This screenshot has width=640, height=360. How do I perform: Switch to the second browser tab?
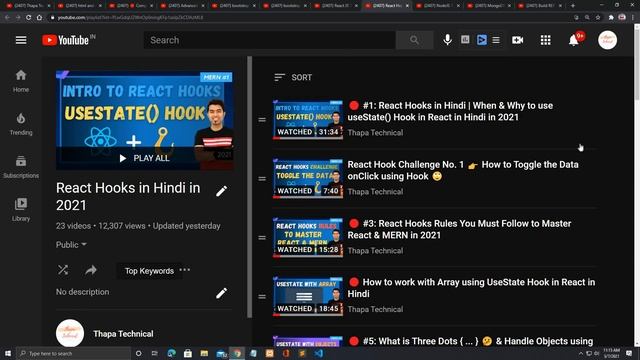[x=80, y=6]
